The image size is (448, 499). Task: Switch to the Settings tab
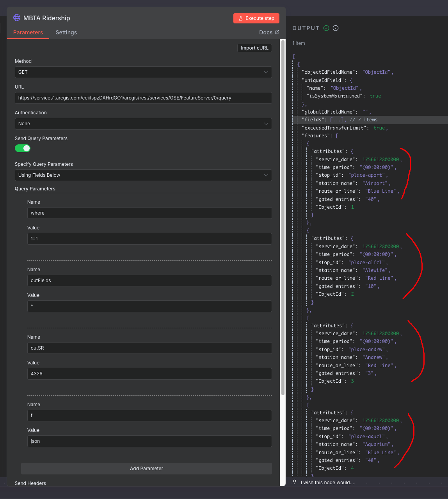click(66, 32)
